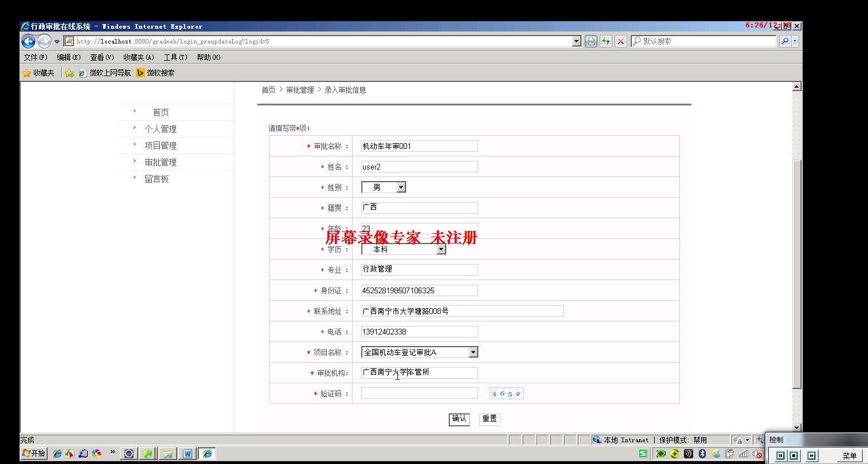Click the 电话 field with 13912402338
The width and height of the screenshot is (868, 464).
[419, 332]
